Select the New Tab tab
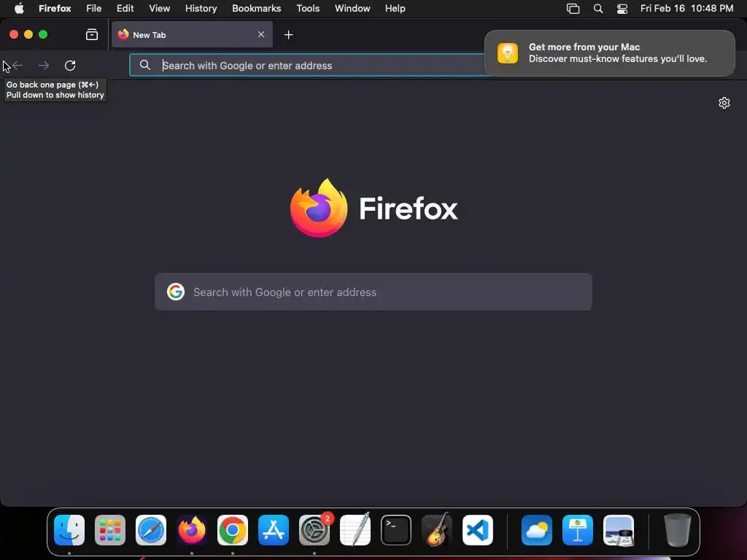Screen dimensions: 747x560 tap(192, 34)
